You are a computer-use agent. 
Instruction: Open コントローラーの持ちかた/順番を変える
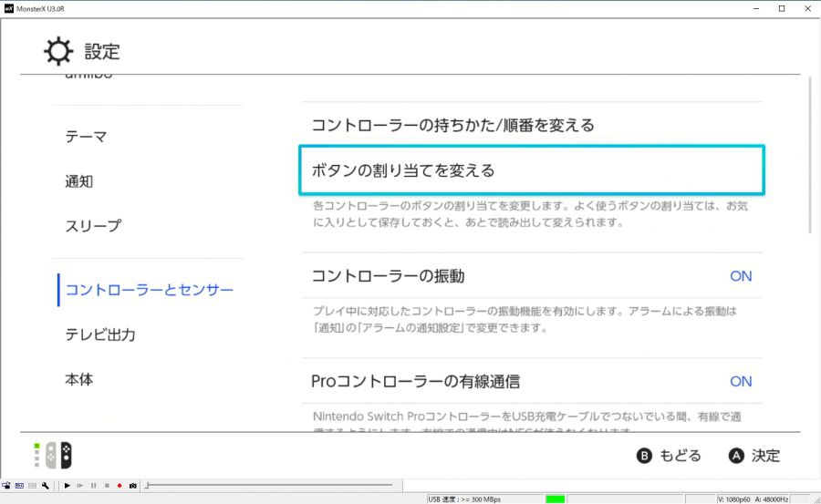(532, 125)
